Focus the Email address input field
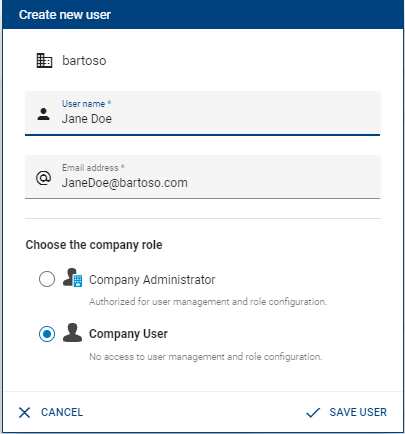 point(203,177)
